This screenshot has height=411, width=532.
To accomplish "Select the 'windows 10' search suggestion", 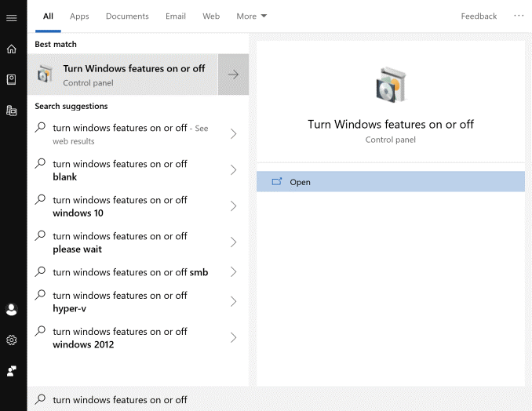I will pyautogui.click(x=138, y=206).
